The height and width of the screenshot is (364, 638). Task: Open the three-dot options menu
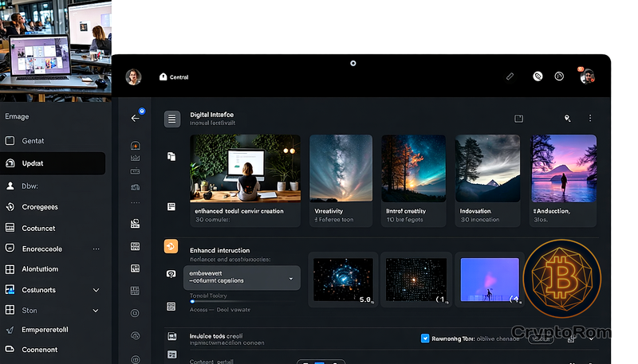click(x=590, y=118)
